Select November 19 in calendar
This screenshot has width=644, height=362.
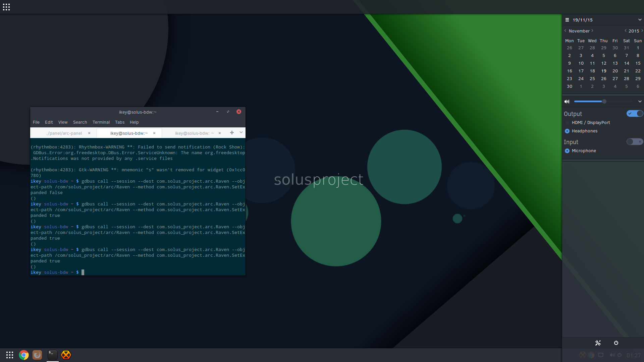pos(604,71)
